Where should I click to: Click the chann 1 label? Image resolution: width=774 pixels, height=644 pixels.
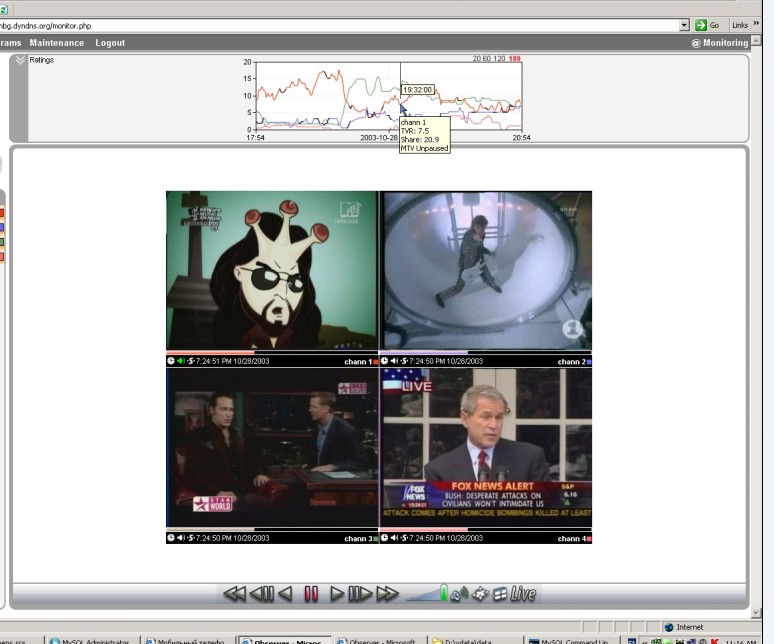(x=358, y=362)
